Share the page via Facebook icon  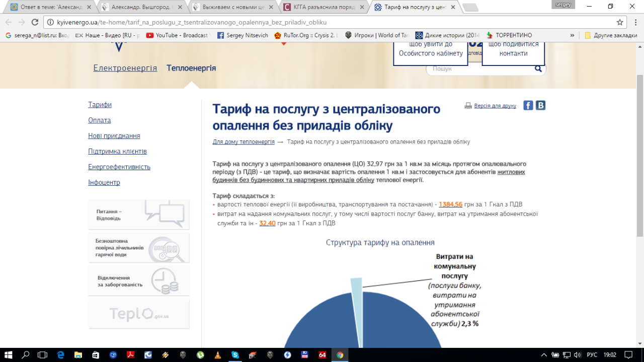point(528,105)
